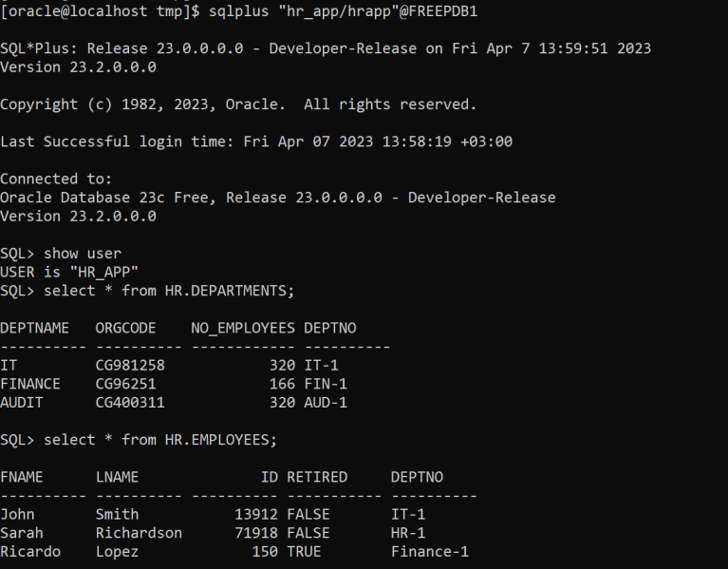Click the DEPTNO header in departments table

click(x=330, y=328)
